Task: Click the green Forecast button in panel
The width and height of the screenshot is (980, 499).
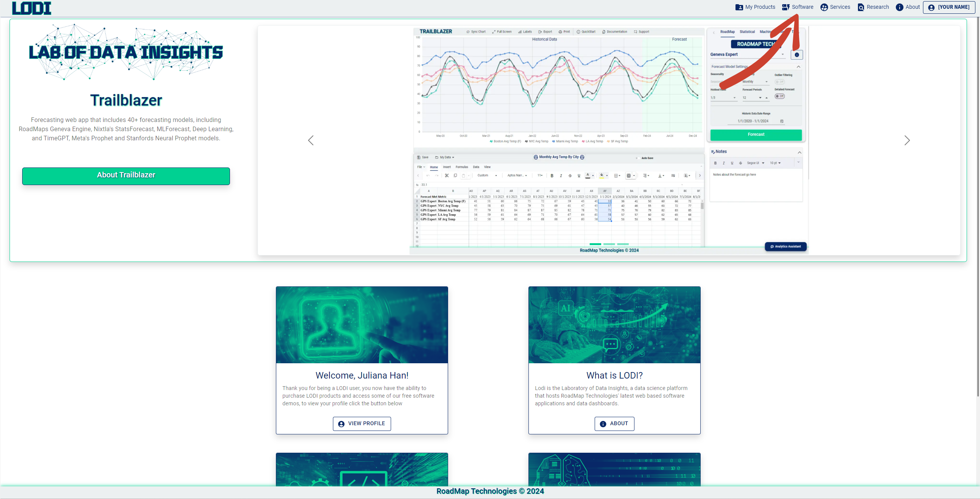Action: [x=755, y=134]
